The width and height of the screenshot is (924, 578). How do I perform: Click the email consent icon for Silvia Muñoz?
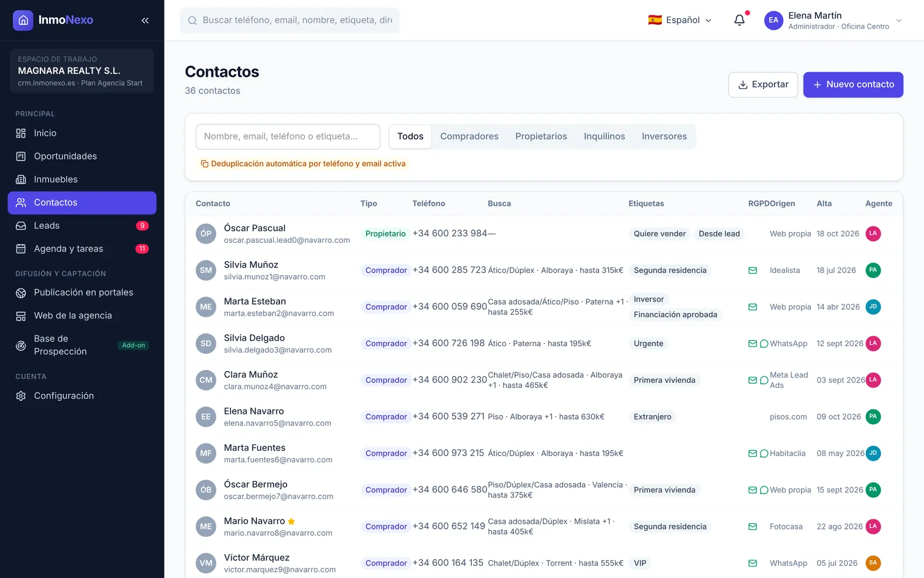tap(752, 270)
